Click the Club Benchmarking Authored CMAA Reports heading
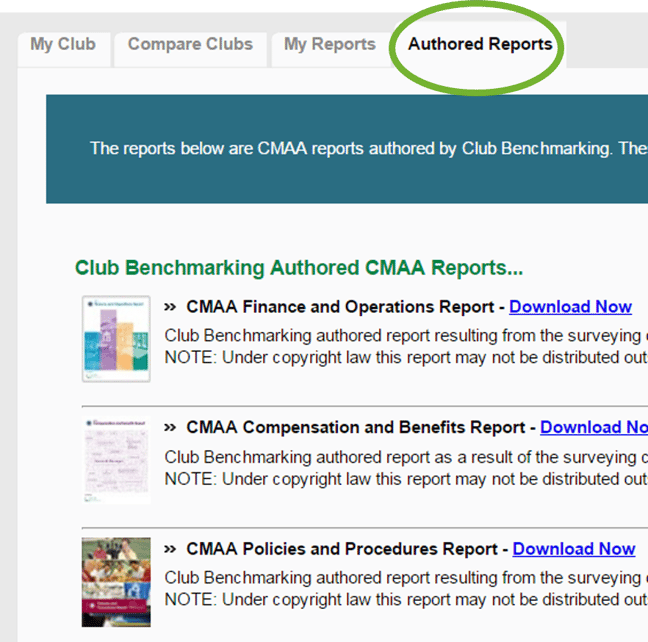Screen dimensions: 648x642 coord(299,268)
